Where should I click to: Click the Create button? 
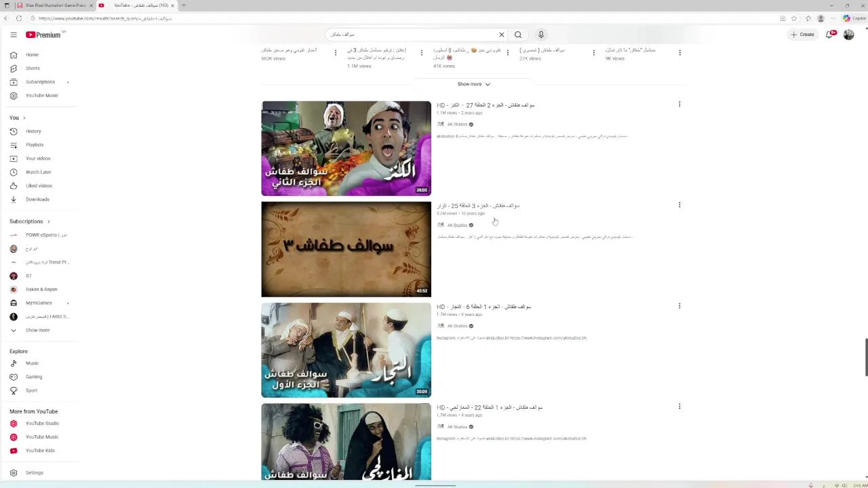(802, 35)
